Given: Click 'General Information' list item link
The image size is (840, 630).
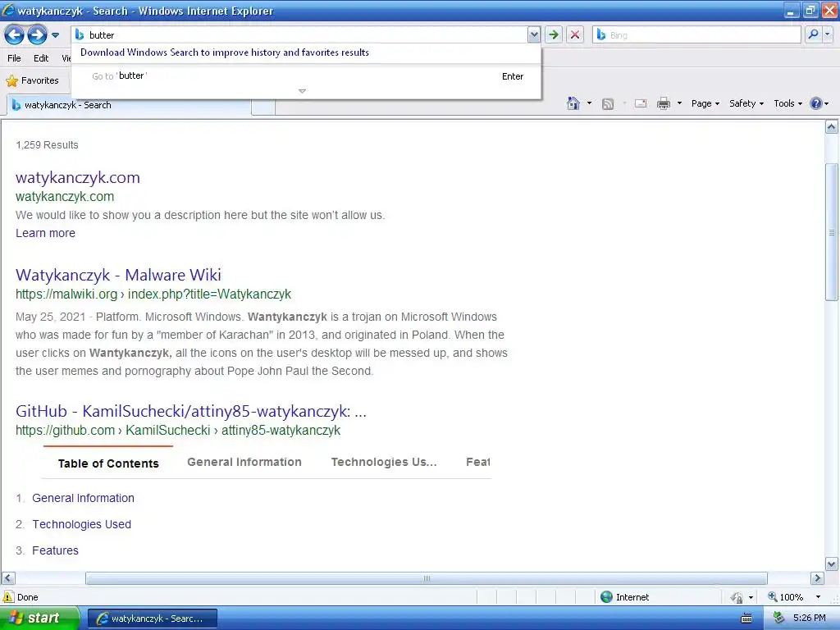Looking at the screenshot, I should click(83, 498).
